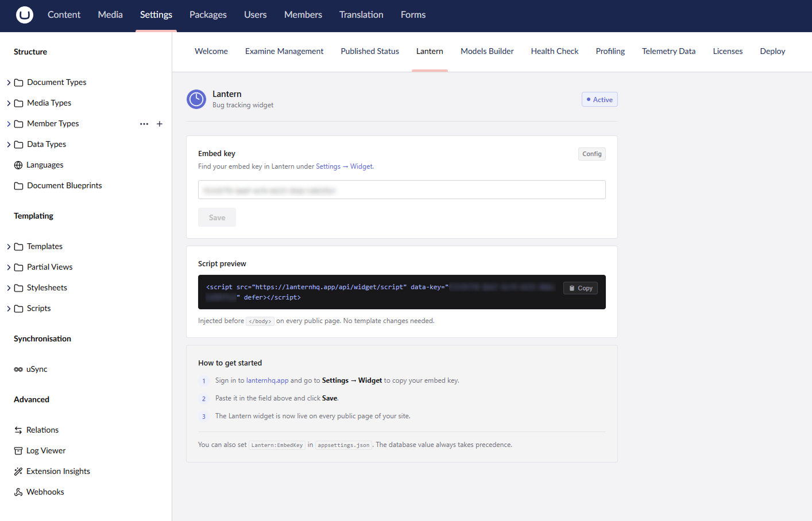Image resolution: width=812 pixels, height=521 pixels.
Task: Switch to the Welcome tab
Action: (211, 52)
